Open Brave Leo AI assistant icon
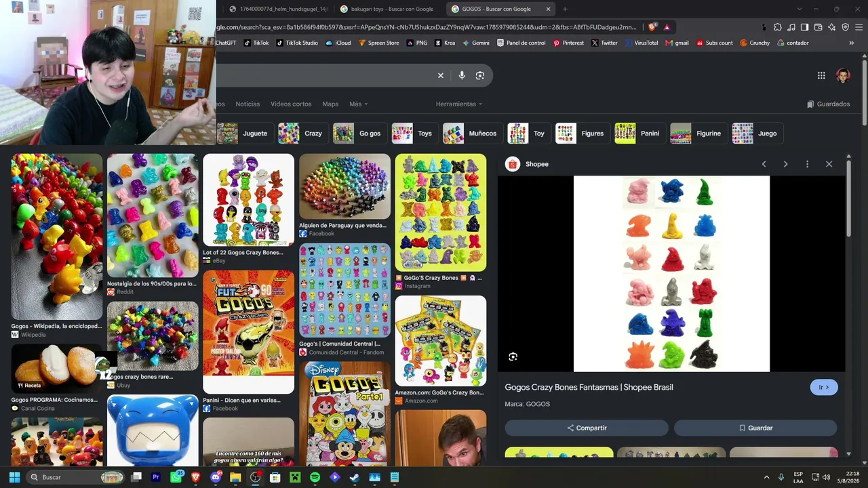The width and height of the screenshot is (868, 488). point(831,27)
